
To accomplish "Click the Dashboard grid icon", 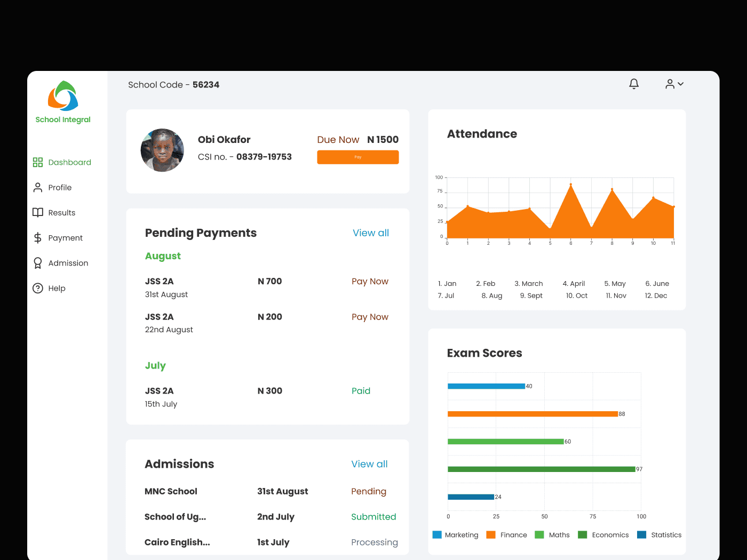I will 38,162.
